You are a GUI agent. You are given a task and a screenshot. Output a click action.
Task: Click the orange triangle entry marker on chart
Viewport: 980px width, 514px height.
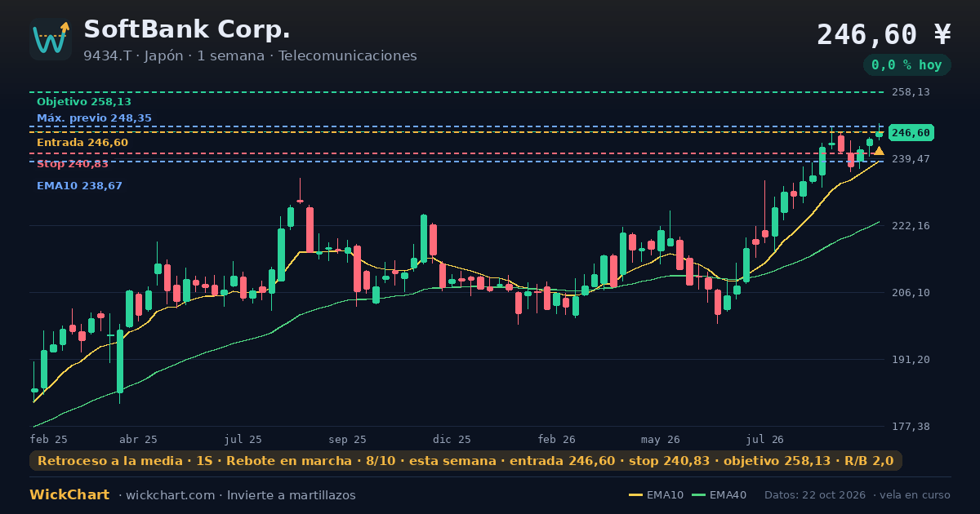[879, 151]
